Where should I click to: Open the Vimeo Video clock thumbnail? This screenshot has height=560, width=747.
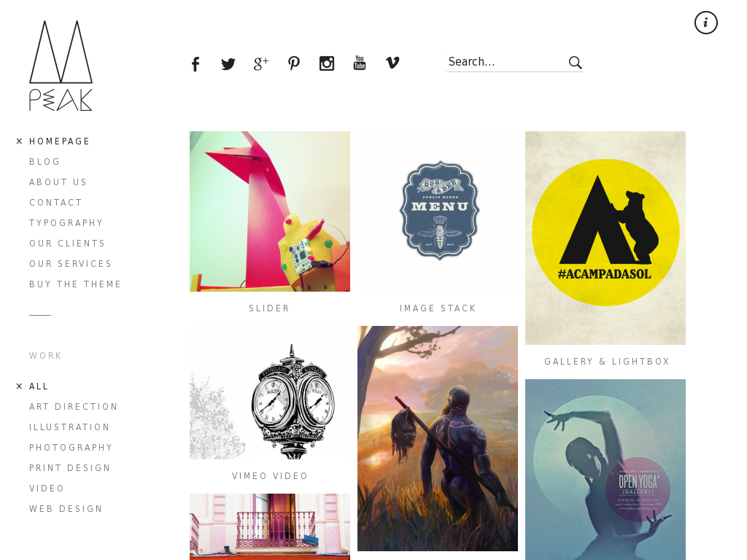point(270,393)
